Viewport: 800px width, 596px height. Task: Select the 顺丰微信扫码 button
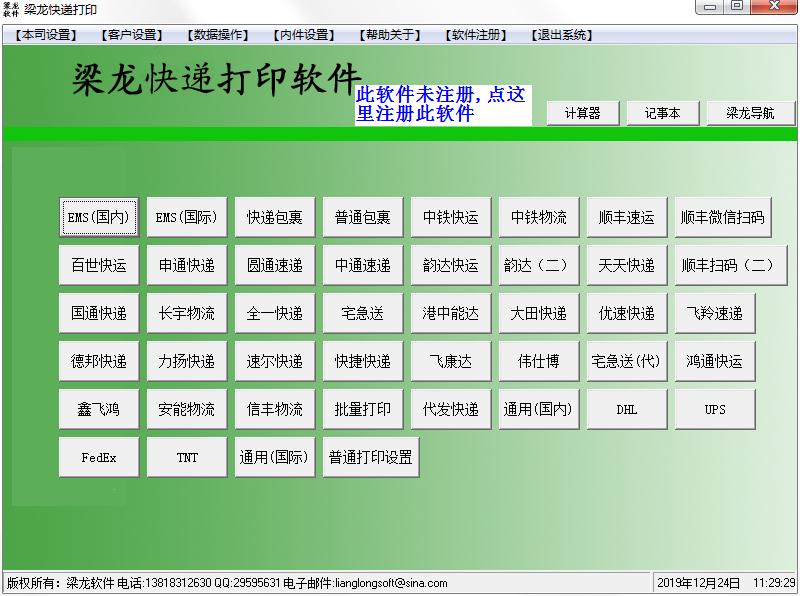tap(723, 217)
